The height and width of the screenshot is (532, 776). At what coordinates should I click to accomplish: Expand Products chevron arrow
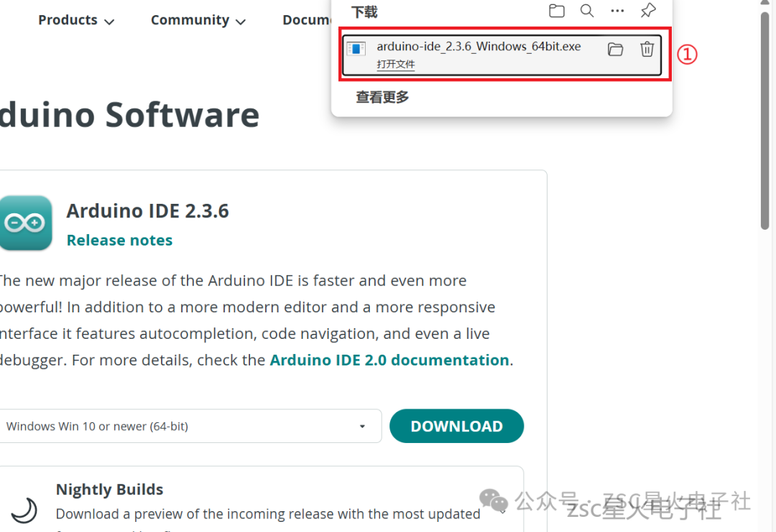click(x=109, y=22)
